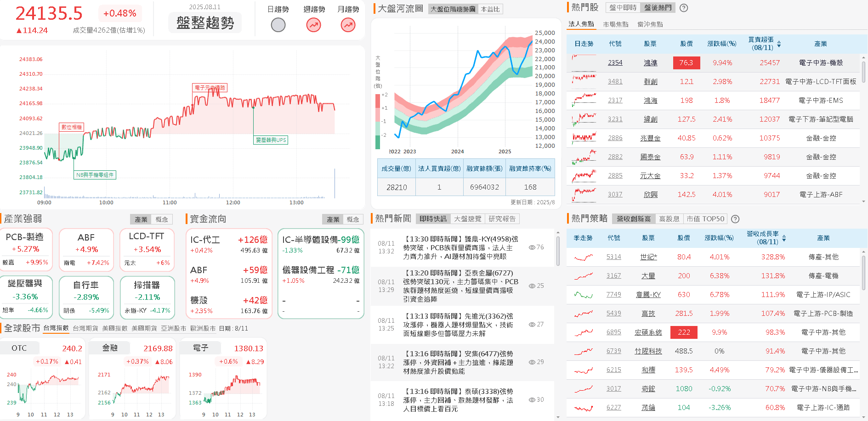Open the 熱門股 question mark help icon
The height and width of the screenshot is (421, 868).
[x=684, y=8]
